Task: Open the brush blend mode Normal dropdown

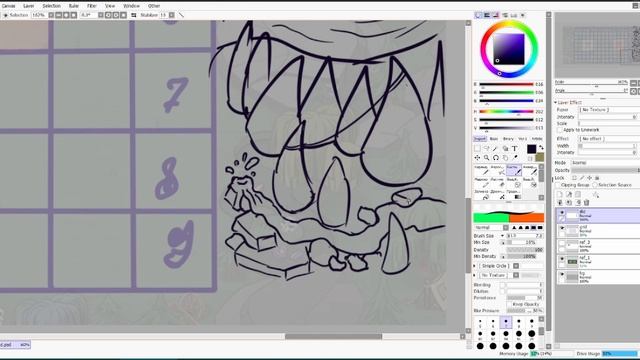Action: 491,228
